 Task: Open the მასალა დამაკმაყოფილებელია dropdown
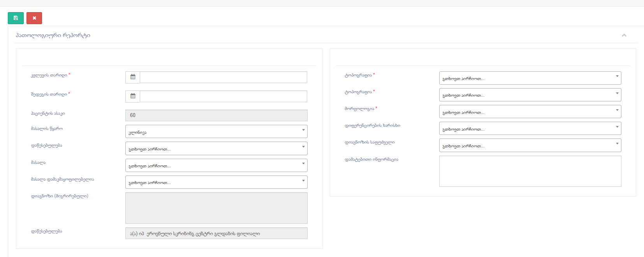coord(216,182)
